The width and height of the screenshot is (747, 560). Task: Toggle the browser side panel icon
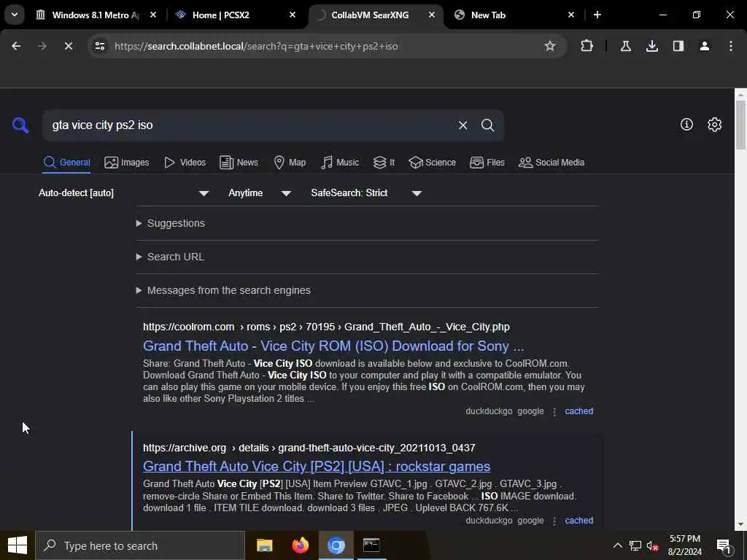pyautogui.click(x=678, y=46)
